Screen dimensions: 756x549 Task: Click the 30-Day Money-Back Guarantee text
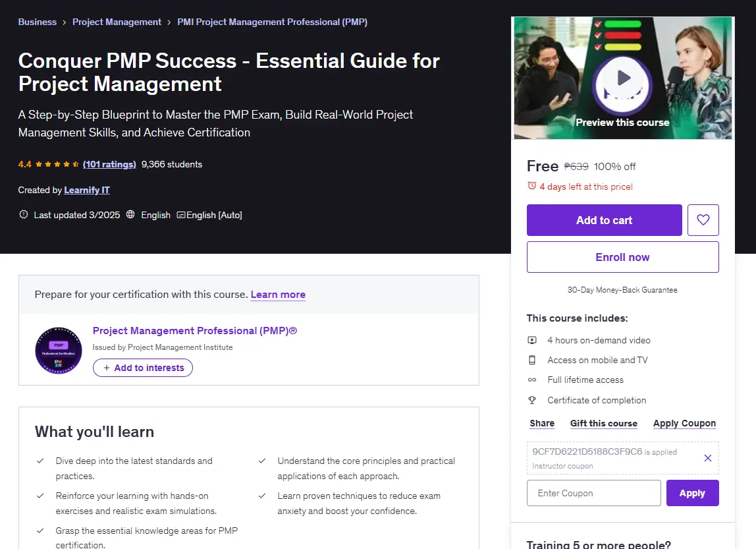pyautogui.click(x=622, y=290)
